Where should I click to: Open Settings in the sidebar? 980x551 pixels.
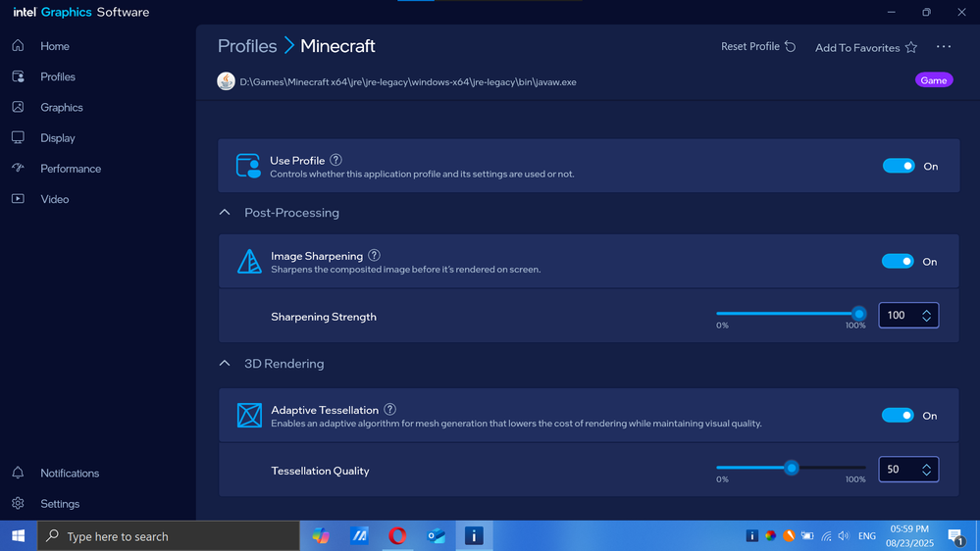click(x=60, y=504)
